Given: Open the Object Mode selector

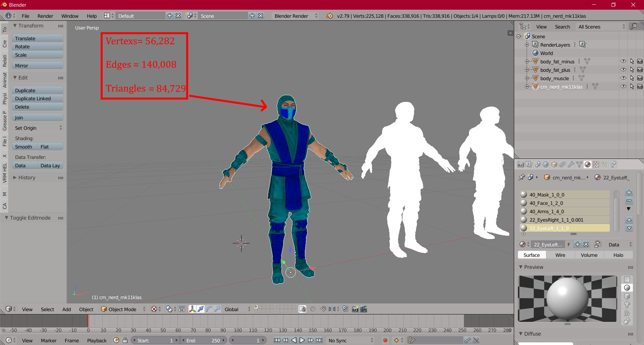Looking at the screenshot, I should pyautogui.click(x=123, y=309).
